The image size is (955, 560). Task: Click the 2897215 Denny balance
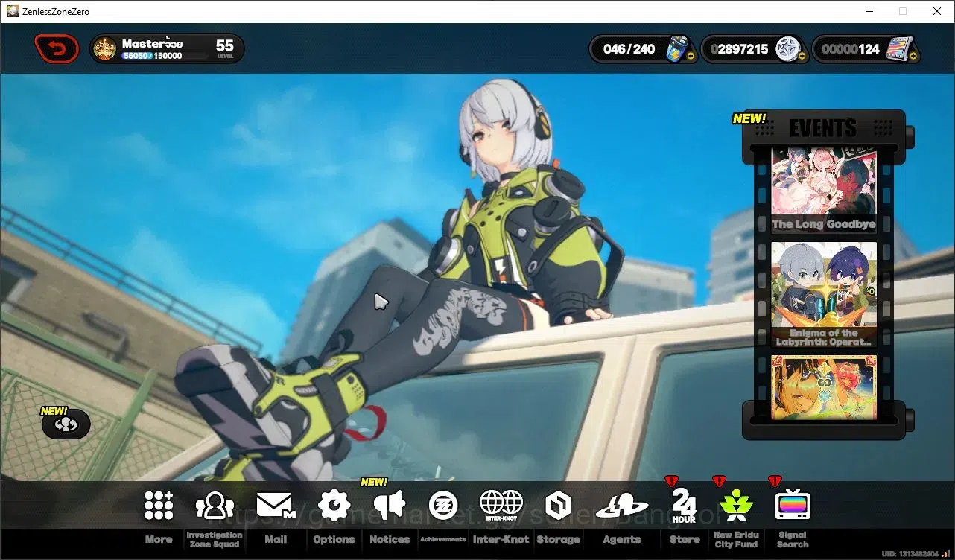tap(739, 49)
